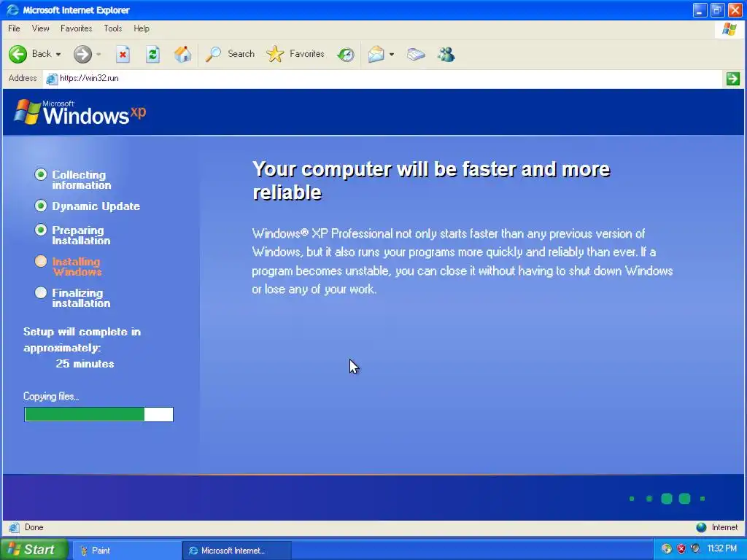Open the Forward history dropdown arrow

coord(98,54)
